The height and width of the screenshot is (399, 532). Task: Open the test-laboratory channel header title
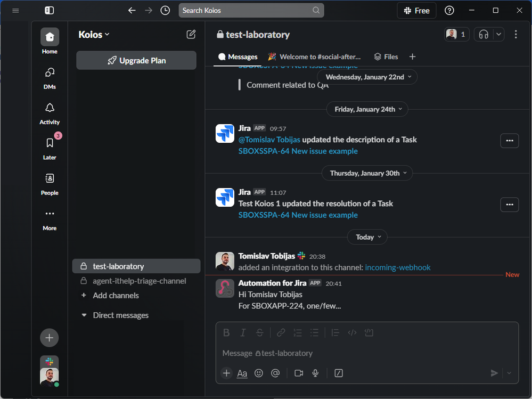[x=253, y=35]
